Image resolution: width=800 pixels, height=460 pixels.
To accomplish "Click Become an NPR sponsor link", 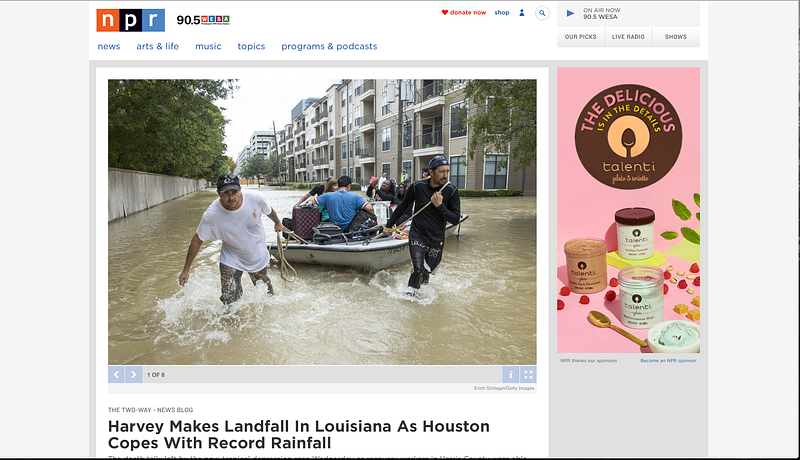I will coord(668,361).
